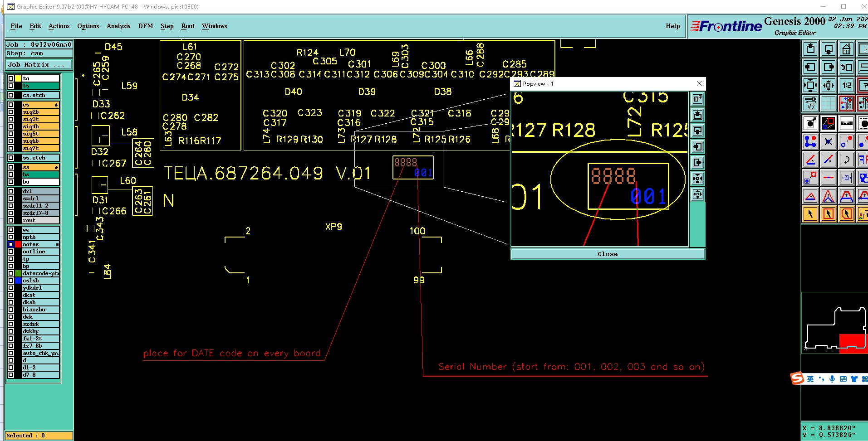This screenshot has width=868, height=441.
Task: Select the ruler measure tool
Action: tap(847, 123)
